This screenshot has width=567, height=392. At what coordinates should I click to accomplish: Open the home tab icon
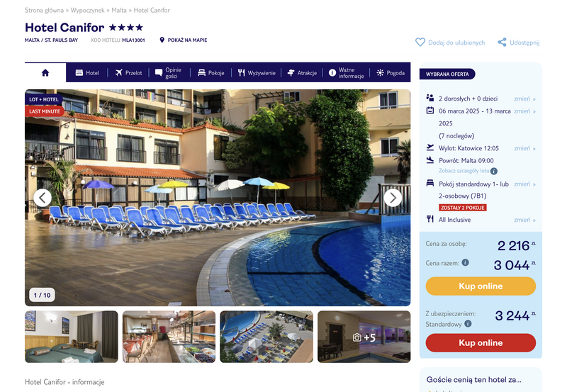(x=45, y=73)
